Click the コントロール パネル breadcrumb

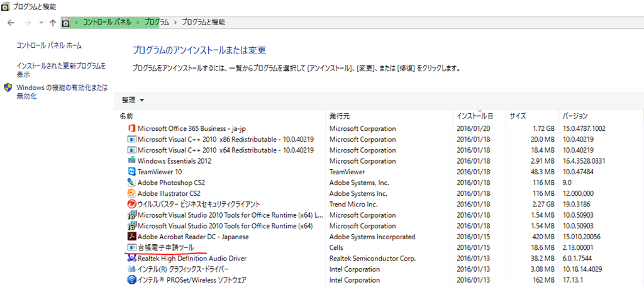click(107, 23)
